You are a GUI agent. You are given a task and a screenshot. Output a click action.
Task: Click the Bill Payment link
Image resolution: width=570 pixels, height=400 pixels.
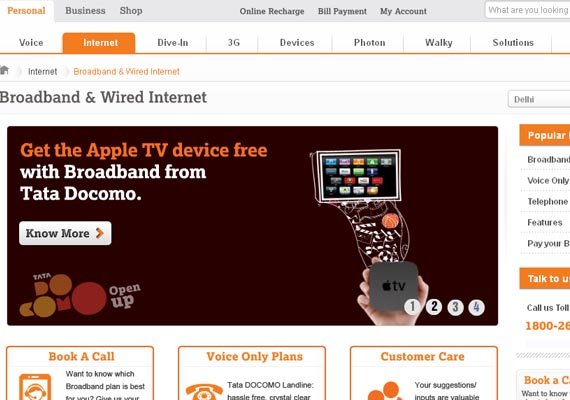pos(342,11)
